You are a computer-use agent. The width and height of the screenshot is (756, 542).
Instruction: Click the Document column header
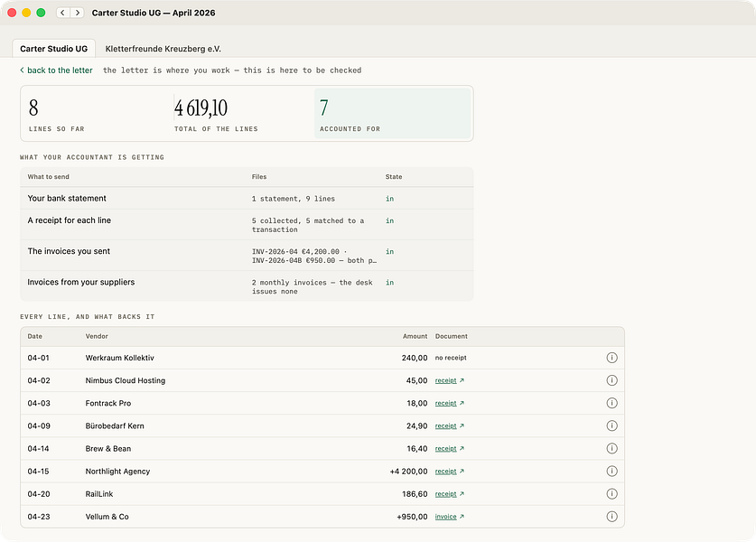coord(452,336)
